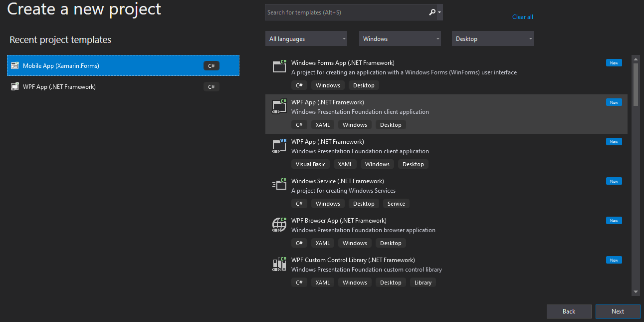
Task: Click the New badge on WPF Browser App
Action: click(x=614, y=221)
